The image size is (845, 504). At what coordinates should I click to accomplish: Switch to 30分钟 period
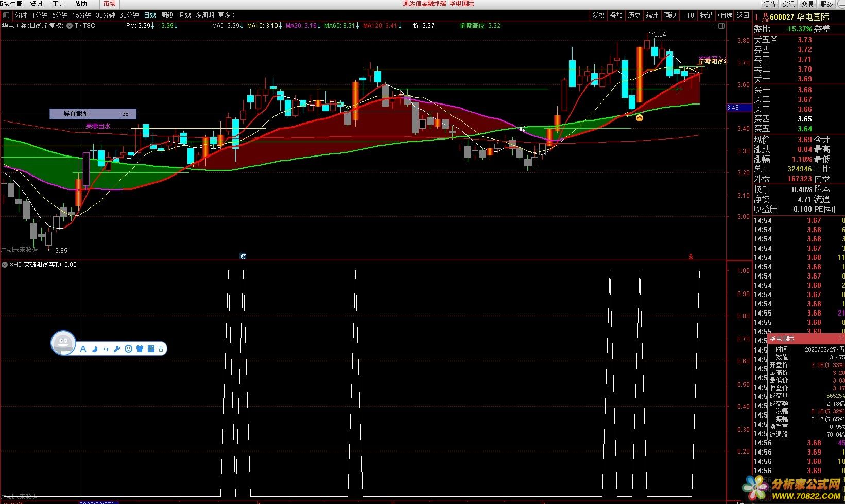106,15
